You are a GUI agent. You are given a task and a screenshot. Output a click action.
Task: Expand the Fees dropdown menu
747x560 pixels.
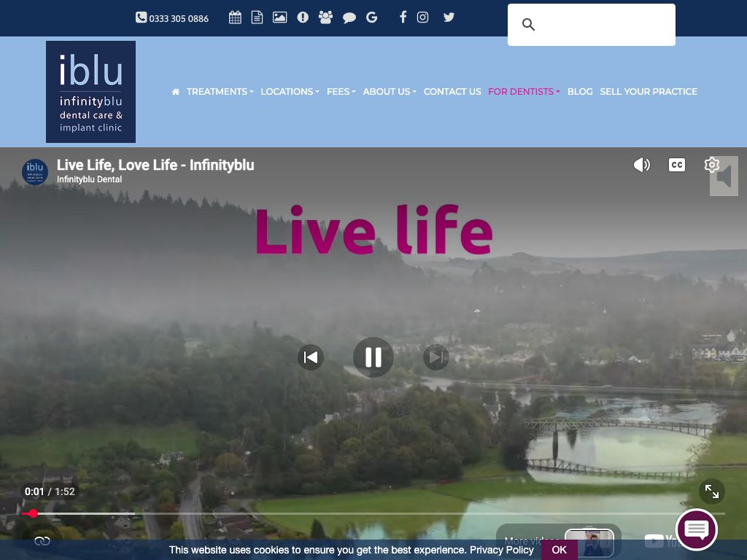[341, 91]
